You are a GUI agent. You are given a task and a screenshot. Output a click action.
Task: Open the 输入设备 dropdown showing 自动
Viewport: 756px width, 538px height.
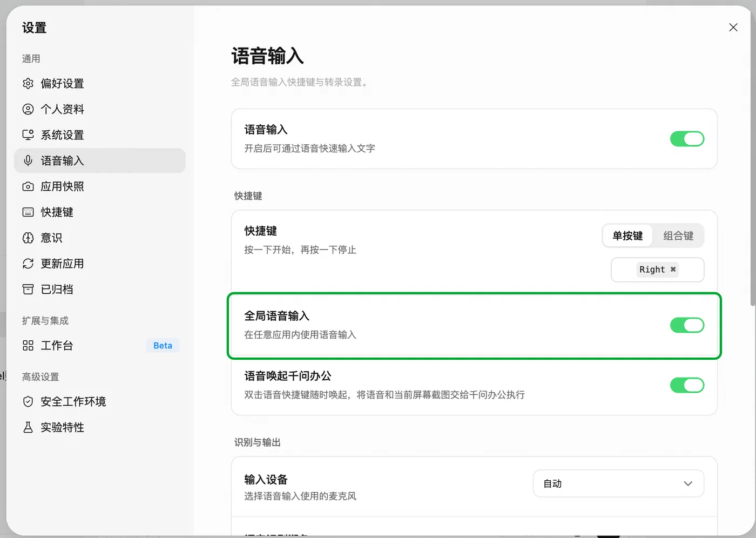tap(618, 483)
